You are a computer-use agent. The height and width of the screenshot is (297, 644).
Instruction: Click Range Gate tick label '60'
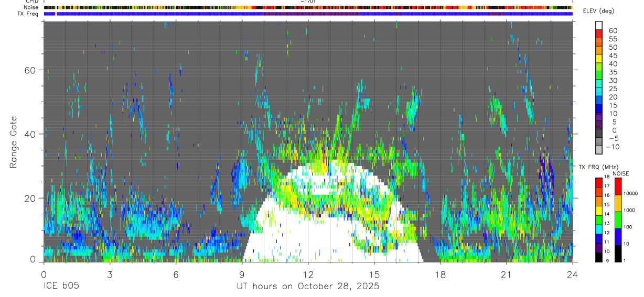(31, 70)
